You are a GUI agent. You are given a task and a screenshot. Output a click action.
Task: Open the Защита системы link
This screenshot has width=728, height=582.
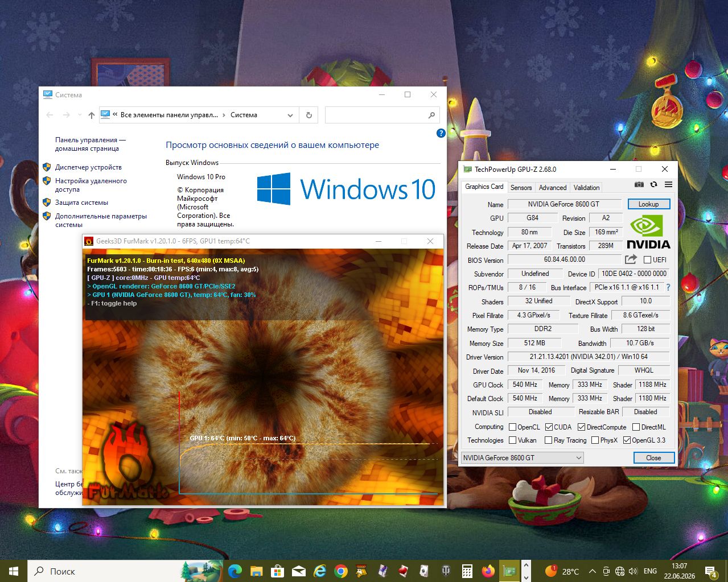[81, 203]
